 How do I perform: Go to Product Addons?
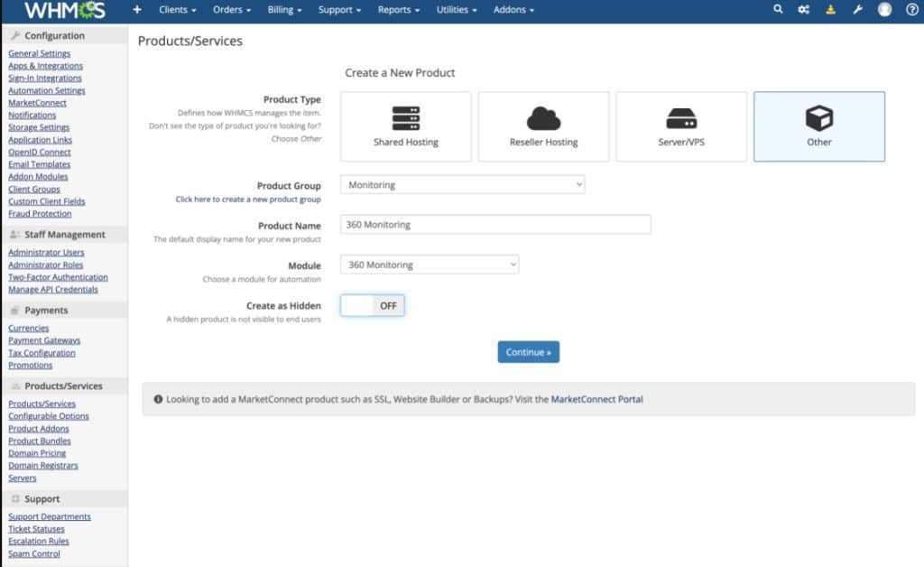pos(39,429)
